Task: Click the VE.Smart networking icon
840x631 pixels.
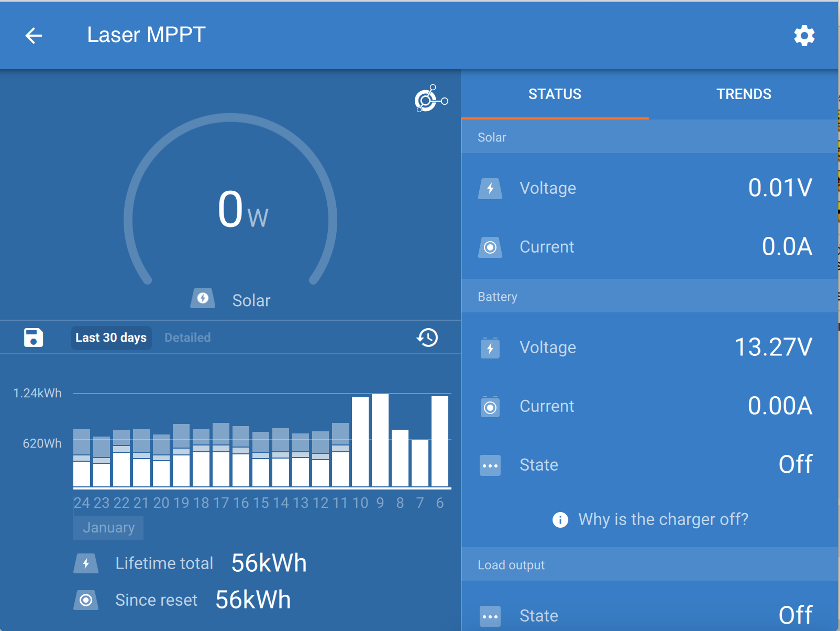Action: 431,99
